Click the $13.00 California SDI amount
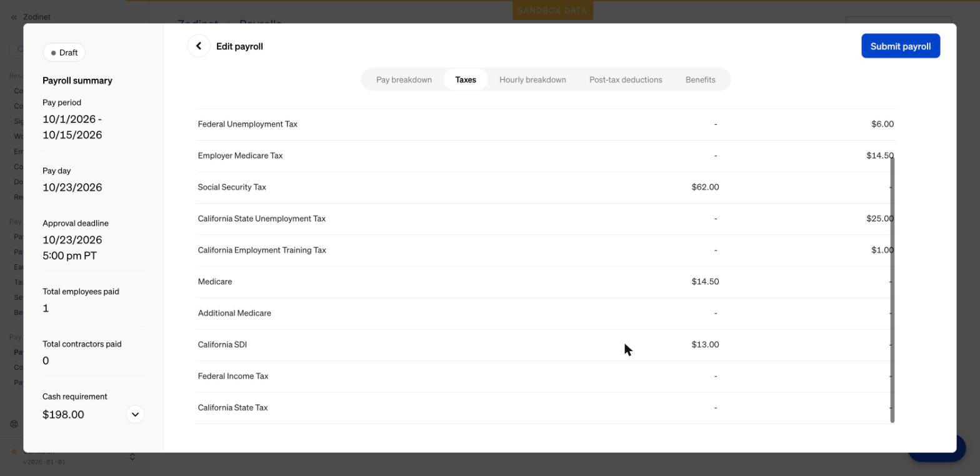The image size is (980, 476). (705, 345)
